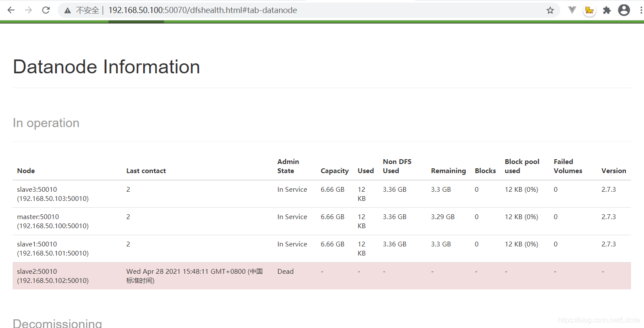This screenshot has height=328, width=644.
Task: Sort table by Capacity header
Action: coord(335,171)
